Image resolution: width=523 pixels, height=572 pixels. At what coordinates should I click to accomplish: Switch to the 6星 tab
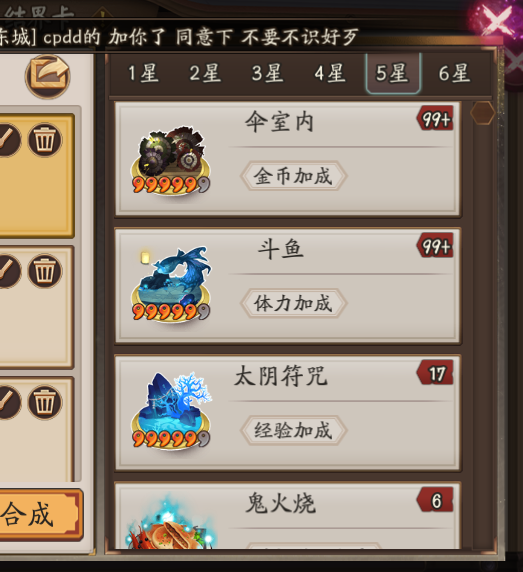[x=454, y=73]
